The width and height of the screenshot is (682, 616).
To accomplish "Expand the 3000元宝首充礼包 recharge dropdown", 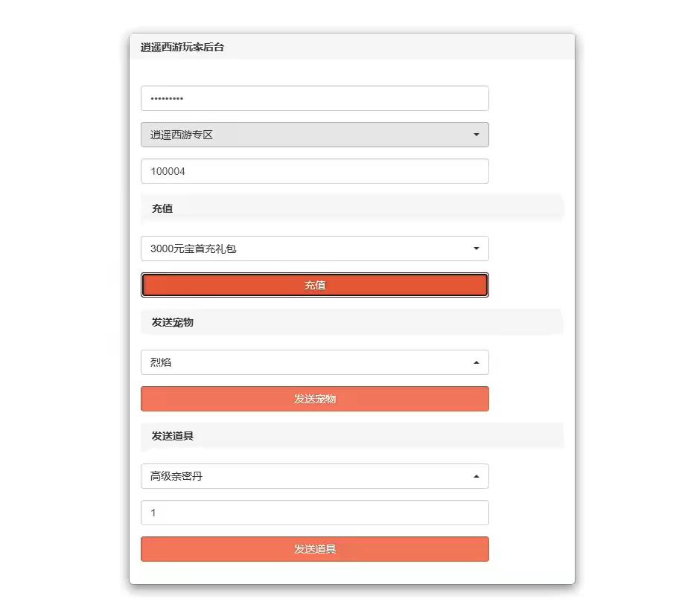I will pos(313,248).
